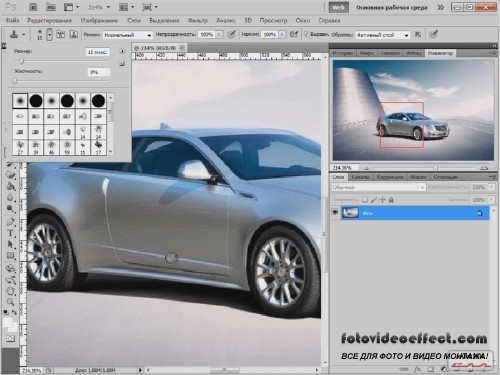Open the Bridge icon in top bar
The width and height of the screenshot is (500, 375).
tap(33, 7)
